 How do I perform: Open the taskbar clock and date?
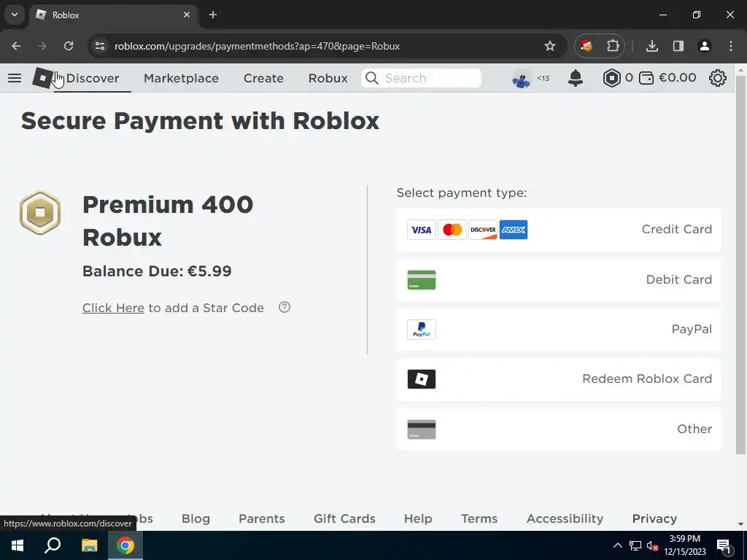click(x=684, y=545)
